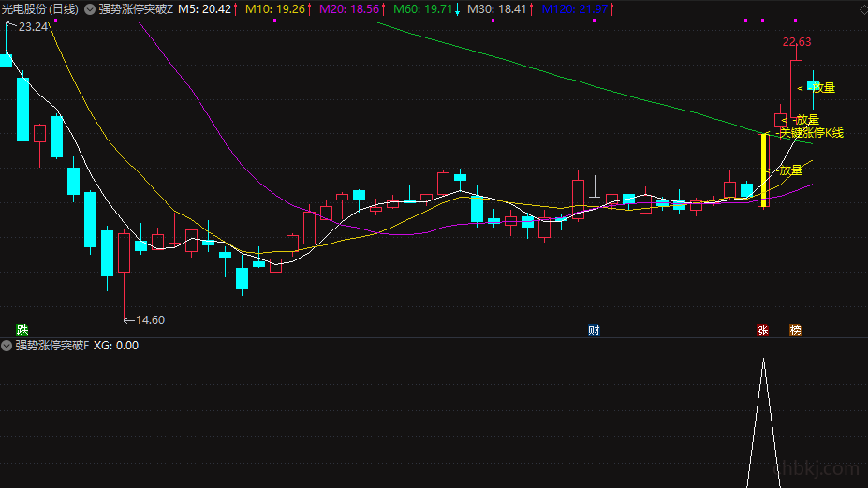Viewport: 868px width, 488px height.
Task: Click the yellow key limit-up candlestick
Action: (764, 170)
